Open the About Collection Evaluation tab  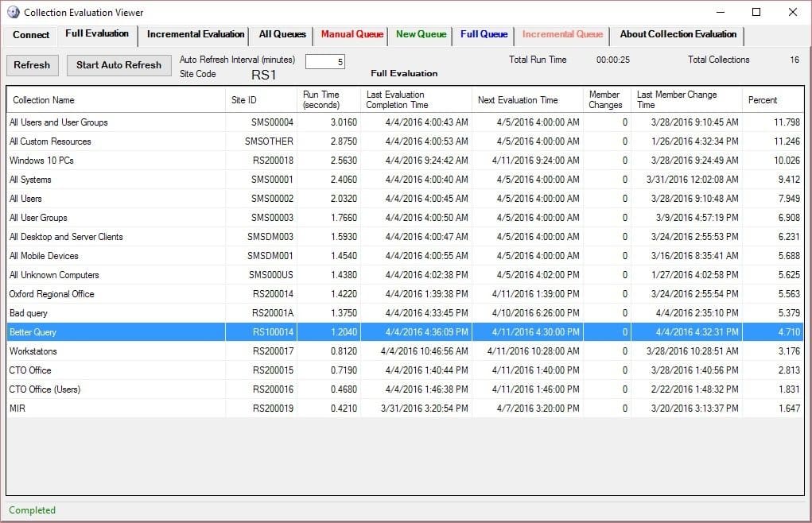click(x=678, y=34)
